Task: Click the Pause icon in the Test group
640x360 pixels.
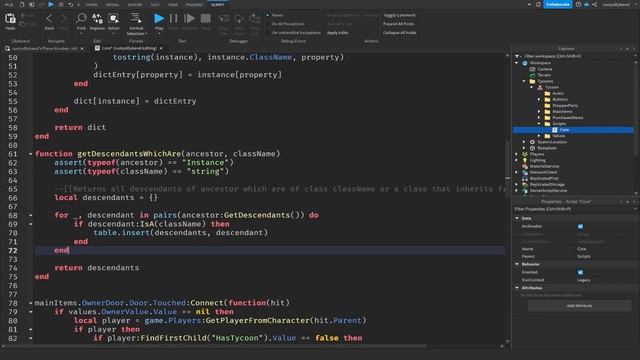Action: point(173,18)
